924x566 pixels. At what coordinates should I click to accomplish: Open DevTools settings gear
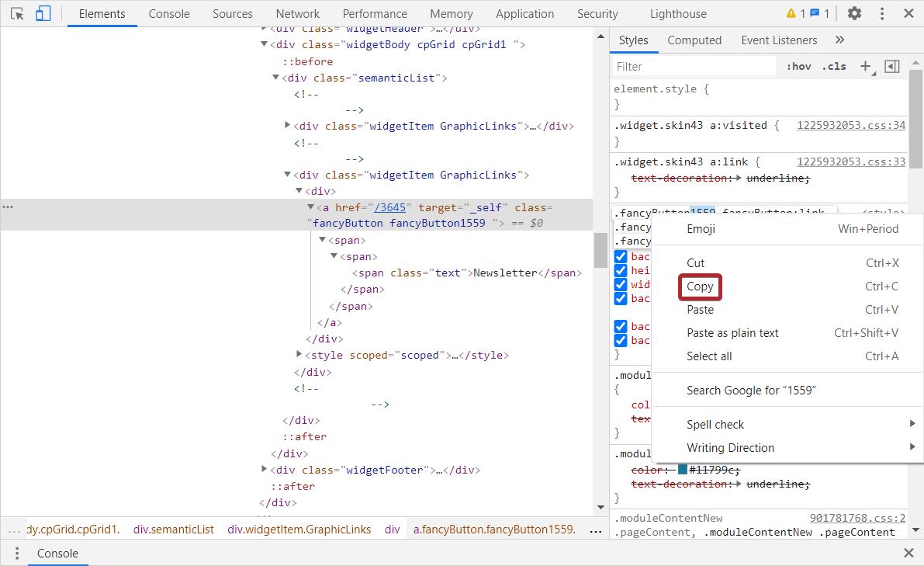854,13
